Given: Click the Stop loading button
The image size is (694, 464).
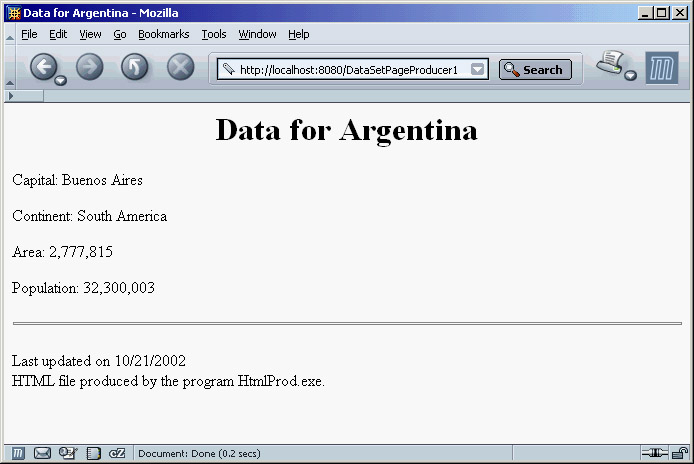Looking at the screenshot, I should [180, 68].
